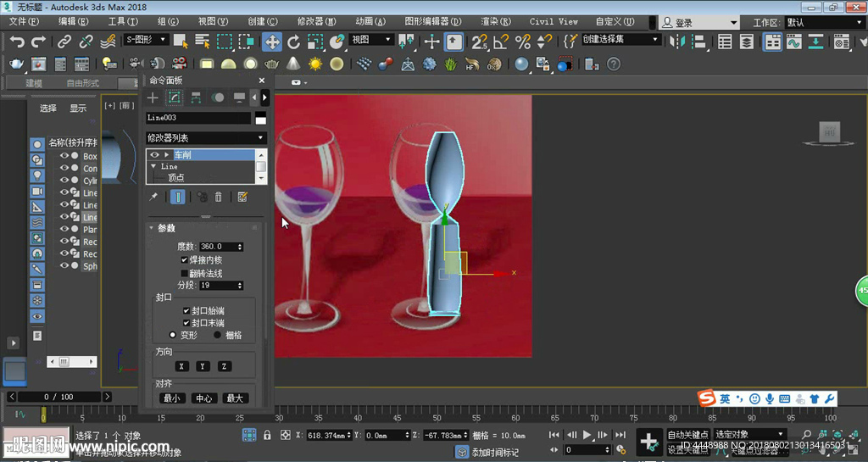Click the 中心 align button
The image size is (868, 462).
(x=203, y=398)
